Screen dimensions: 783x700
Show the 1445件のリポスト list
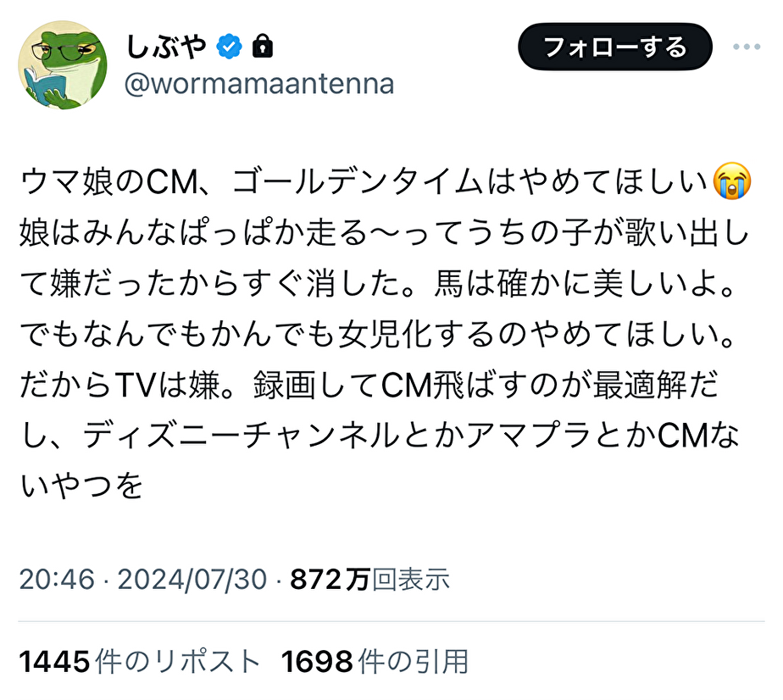click(138, 661)
